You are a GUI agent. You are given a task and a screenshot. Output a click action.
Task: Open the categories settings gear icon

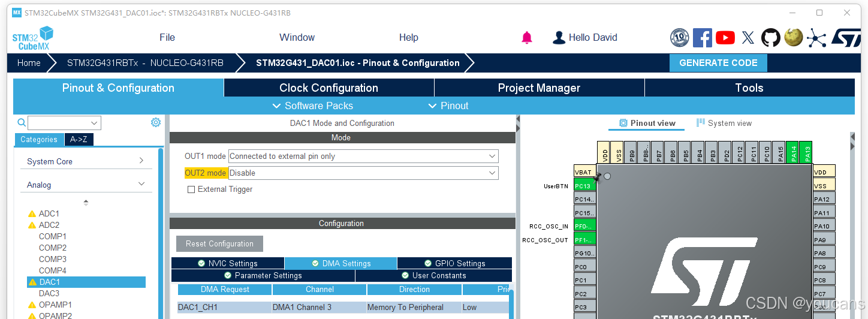tap(156, 122)
